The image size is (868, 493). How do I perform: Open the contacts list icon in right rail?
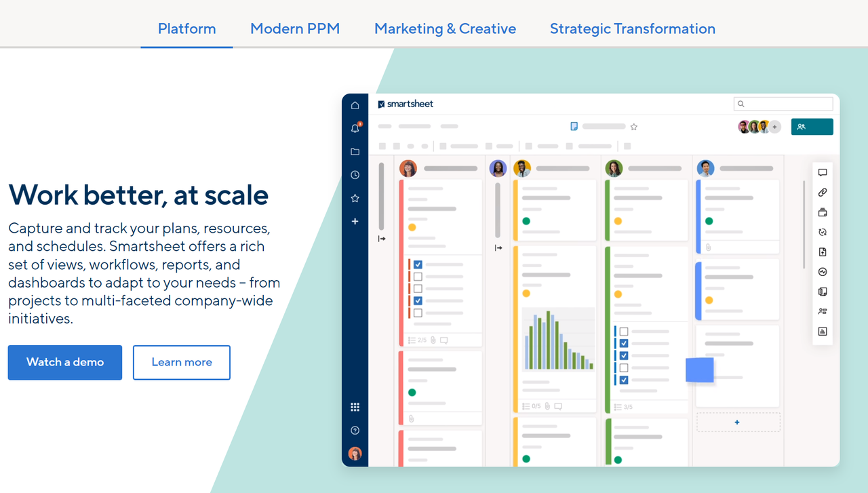(823, 311)
